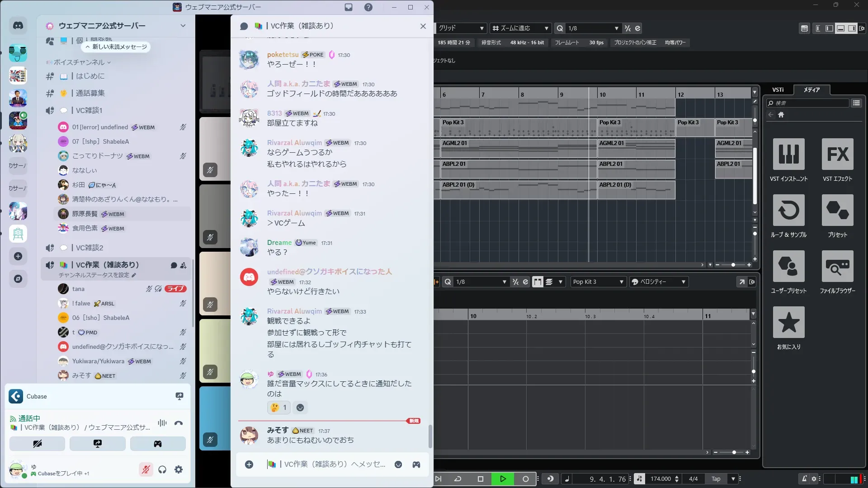Open the File Browser tile

pyautogui.click(x=837, y=267)
